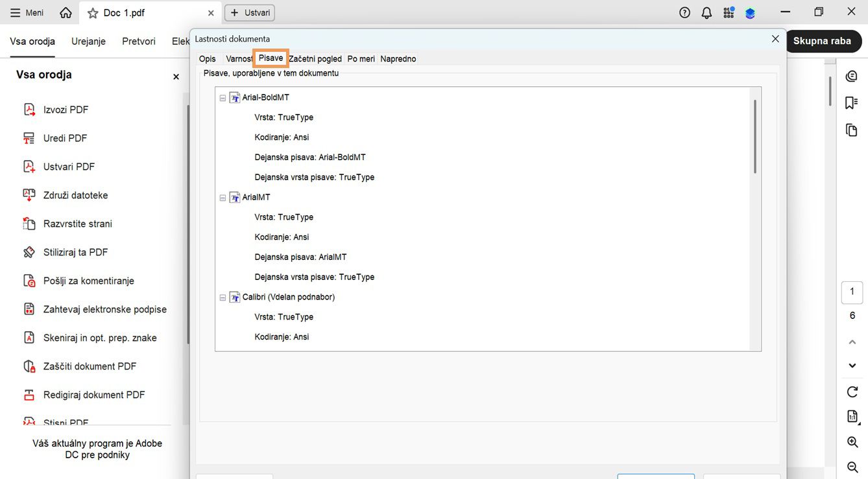Switch to the Začetni pogled tab
The width and height of the screenshot is (868, 479).
[x=315, y=59]
